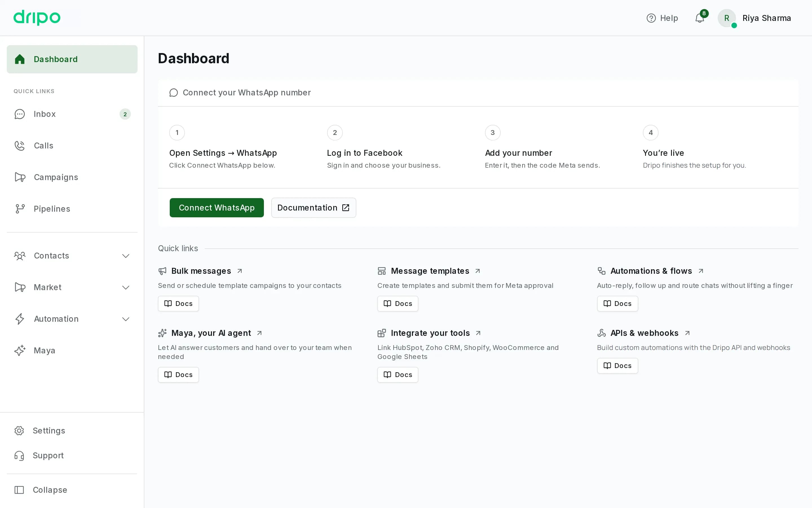Click the Help question-mark icon
The width and height of the screenshot is (812, 508).
(x=651, y=18)
